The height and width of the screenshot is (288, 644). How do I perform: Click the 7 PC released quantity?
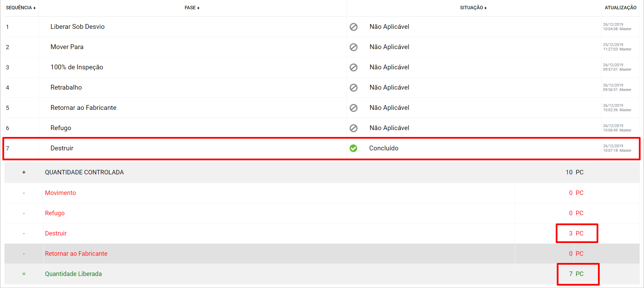tap(576, 274)
